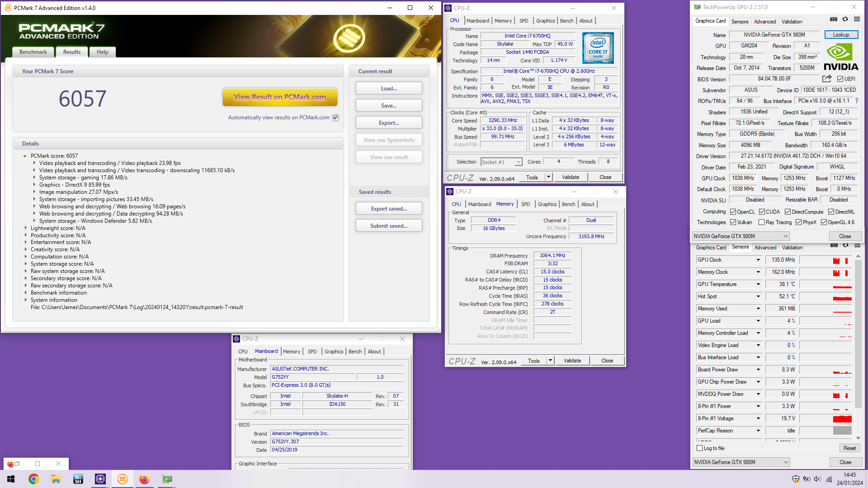This screenshot has height=488, width=868.
Task: Click the bar-chart app icon in the taskbar
Action: pyautogui.click(x=78, y=479)
